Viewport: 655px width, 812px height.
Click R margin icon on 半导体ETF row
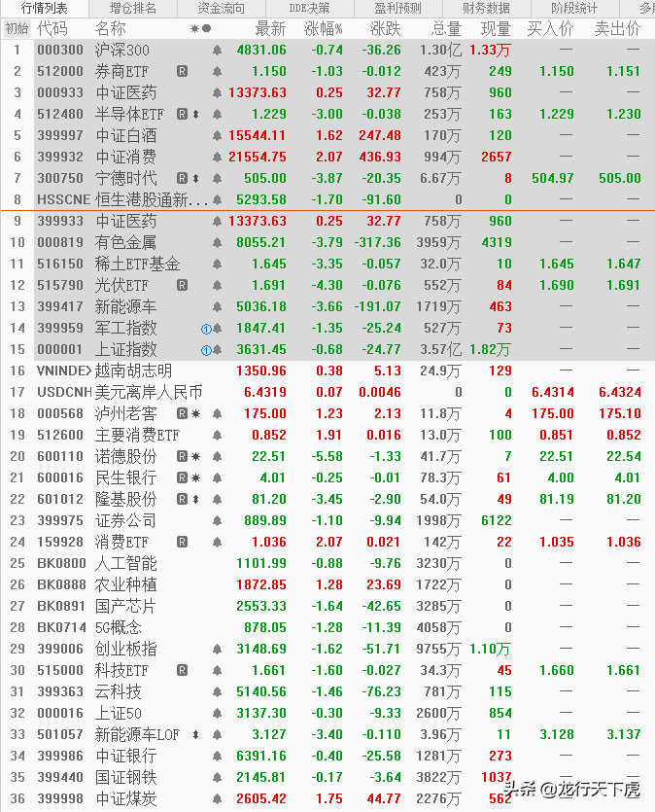click(182, 114)
